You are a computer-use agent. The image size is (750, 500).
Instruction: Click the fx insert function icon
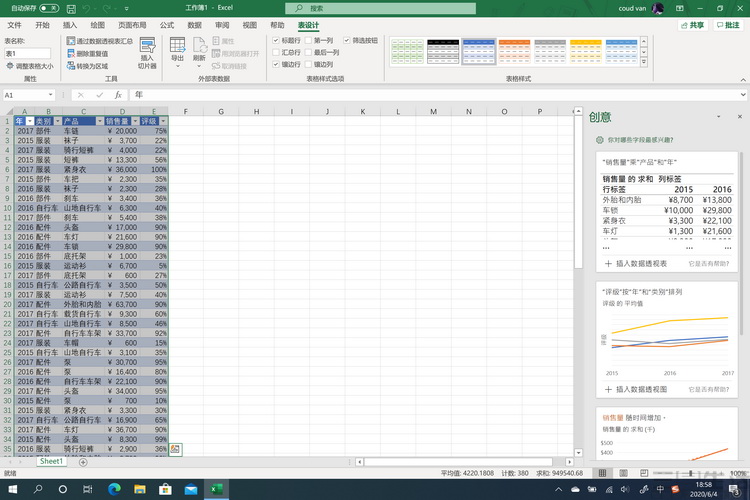coord(118,95)
